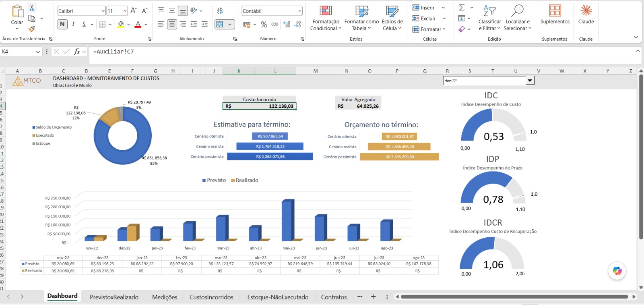Screen dimensions: 644x305
Task: Click the fx insert function icon
Action: (x=77, y=52)
